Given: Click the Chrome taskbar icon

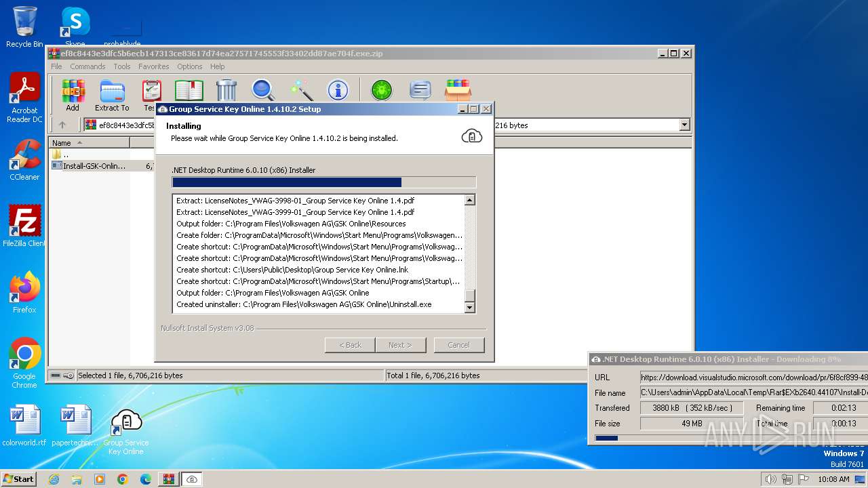Looking at the screenshot, I should point(123,479).
